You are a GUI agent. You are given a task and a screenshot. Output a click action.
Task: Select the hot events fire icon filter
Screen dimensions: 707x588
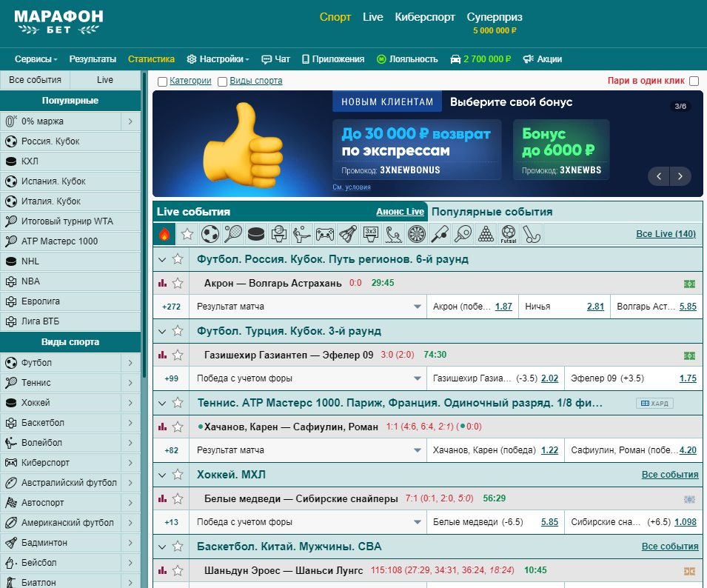164,234
